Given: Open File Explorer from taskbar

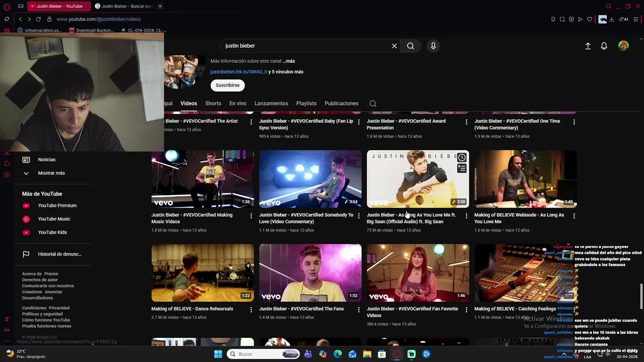Looking at the screenshot, I should click(x=367, y=354).
